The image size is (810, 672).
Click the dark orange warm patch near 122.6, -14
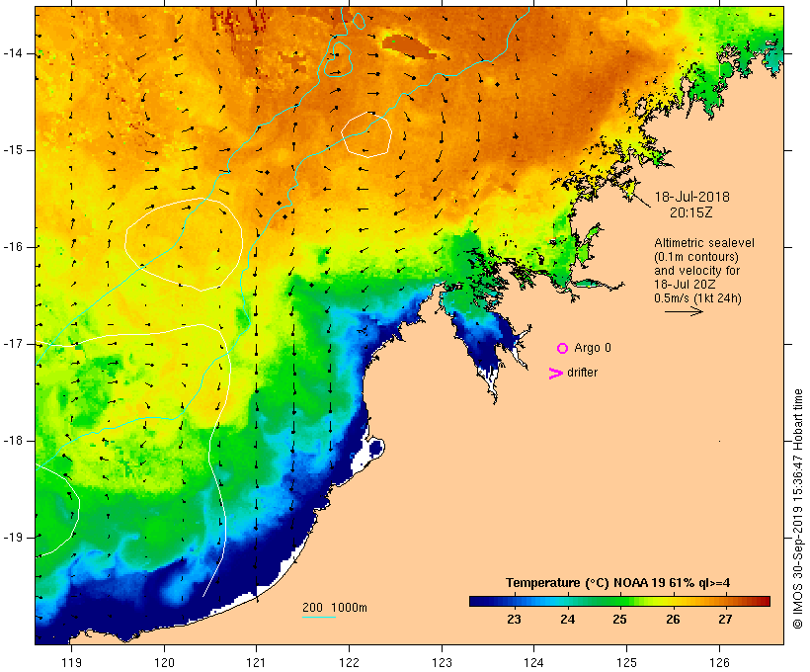tap(408, 47)
